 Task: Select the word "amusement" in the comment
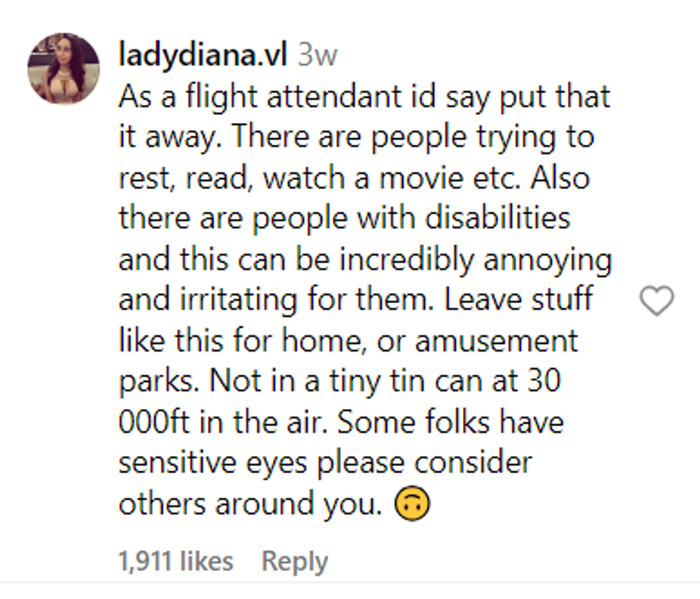point(496,341)
